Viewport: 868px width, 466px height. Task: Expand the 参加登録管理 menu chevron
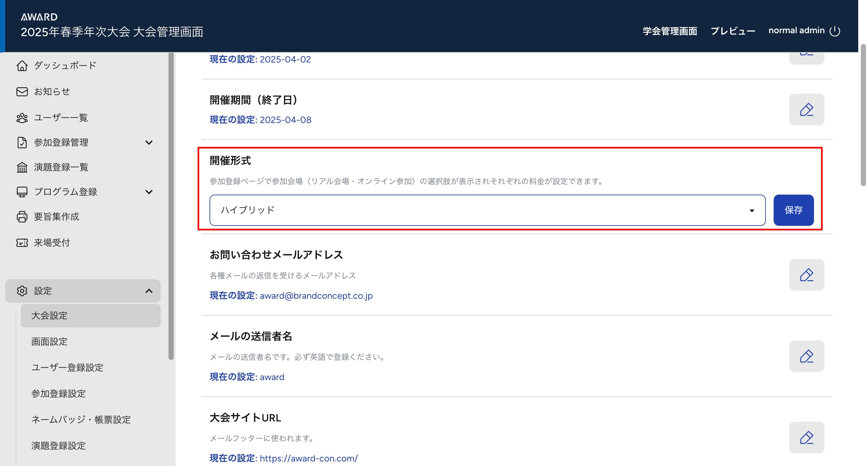pyautogui.click(x=149, y=143)
